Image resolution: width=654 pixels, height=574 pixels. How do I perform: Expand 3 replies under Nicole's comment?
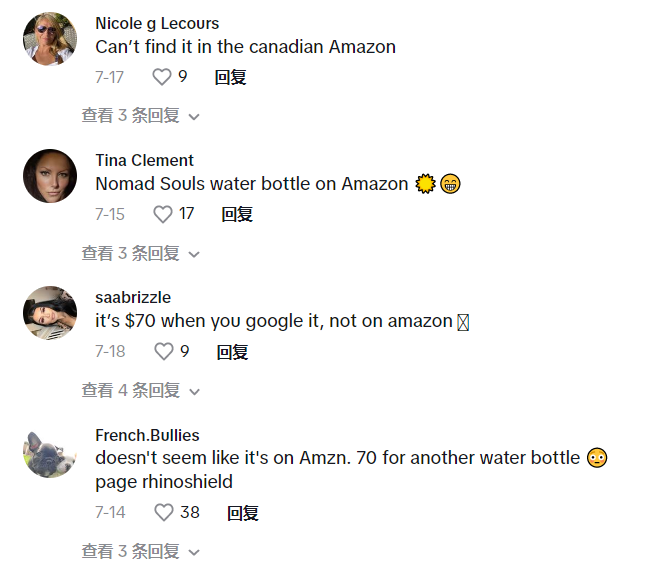pos(140,116)
